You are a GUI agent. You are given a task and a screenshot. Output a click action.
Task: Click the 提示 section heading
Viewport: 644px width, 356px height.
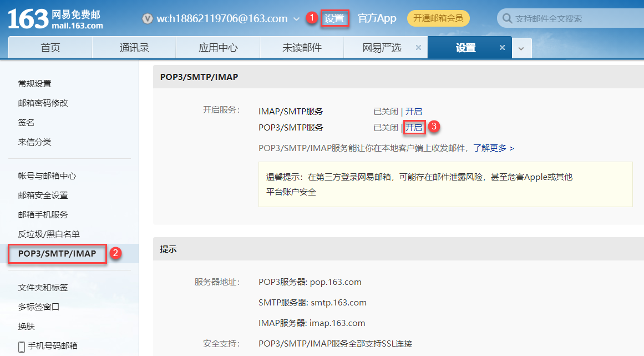(169, 249)
